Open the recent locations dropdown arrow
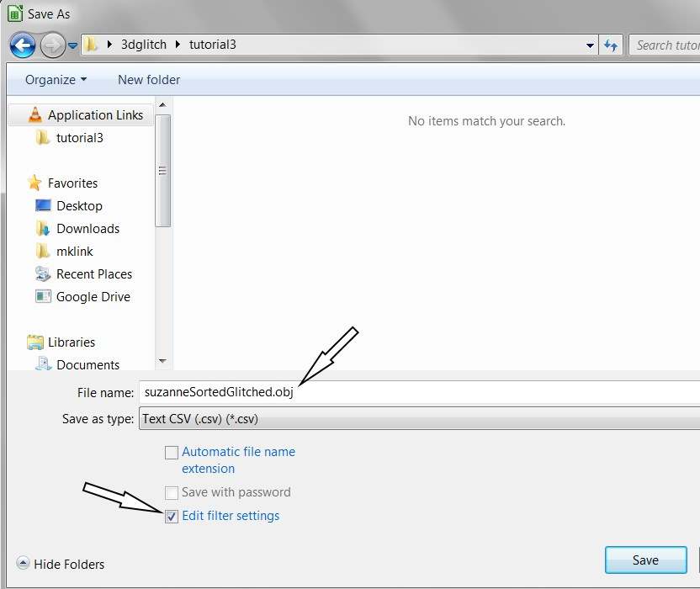The height and width of the screenshot is (589, 700). pos(72,45)
